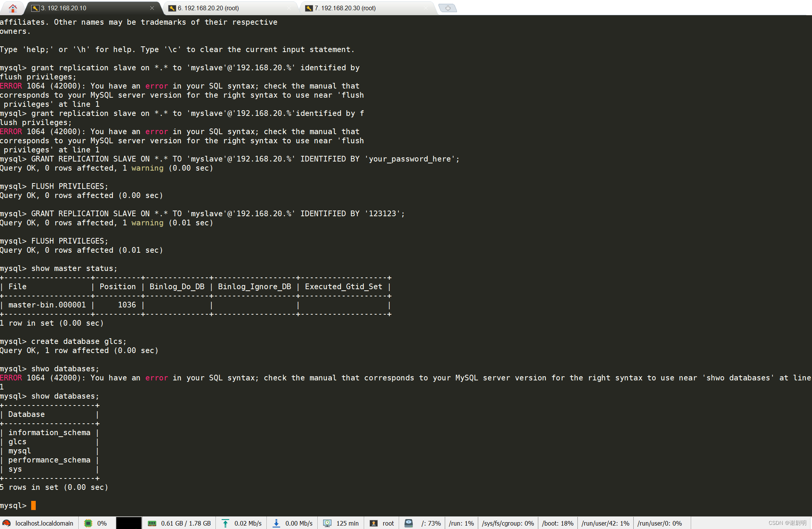
Task: Click the CPU chip icon in the status bar
Action: (88, 523)
